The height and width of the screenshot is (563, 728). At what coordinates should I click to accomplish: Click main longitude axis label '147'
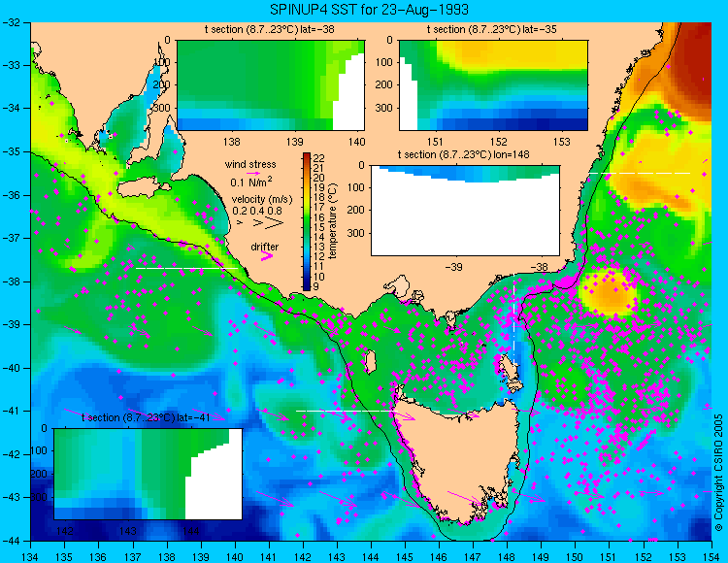473,557
